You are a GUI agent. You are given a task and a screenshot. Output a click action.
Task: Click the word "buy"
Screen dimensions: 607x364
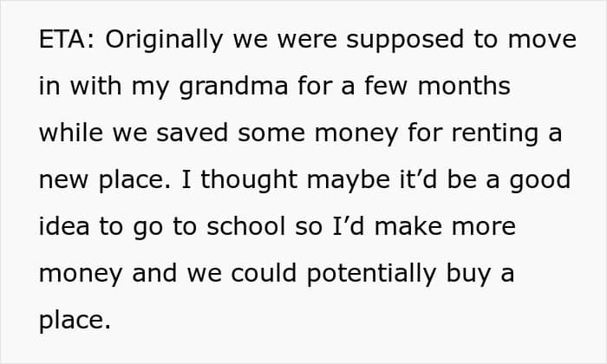click(469, 275)
